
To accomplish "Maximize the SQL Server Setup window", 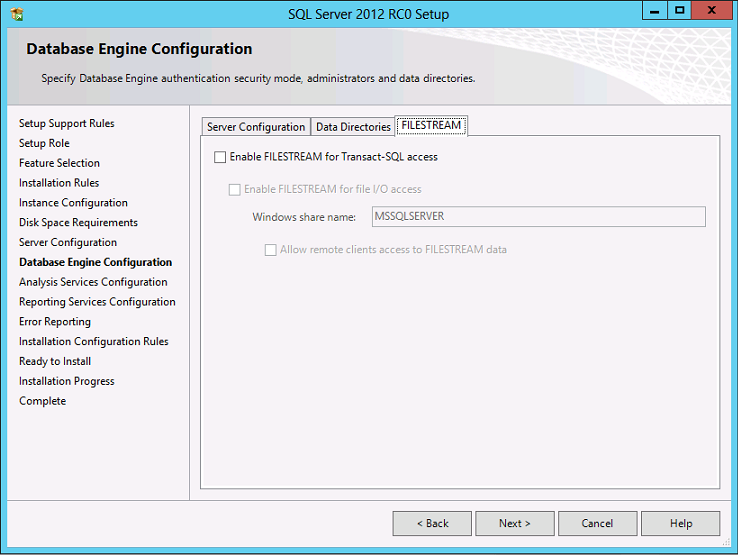I will (x=680, y=10).
